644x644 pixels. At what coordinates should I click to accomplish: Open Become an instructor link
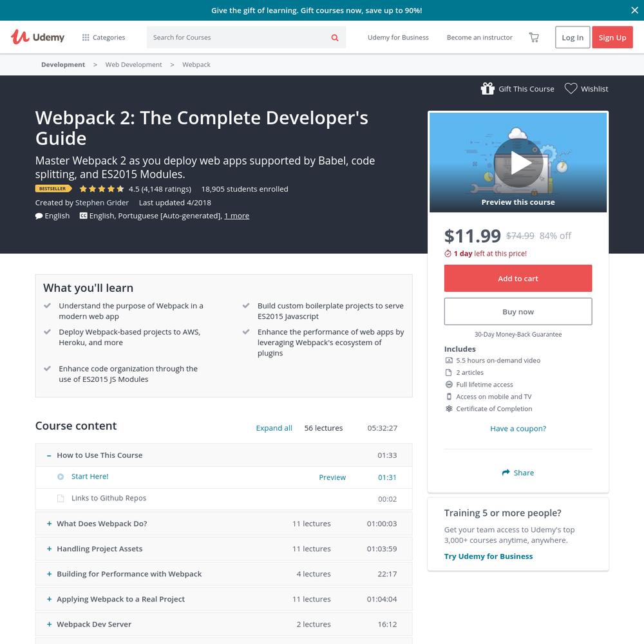(x=479, y=37)
